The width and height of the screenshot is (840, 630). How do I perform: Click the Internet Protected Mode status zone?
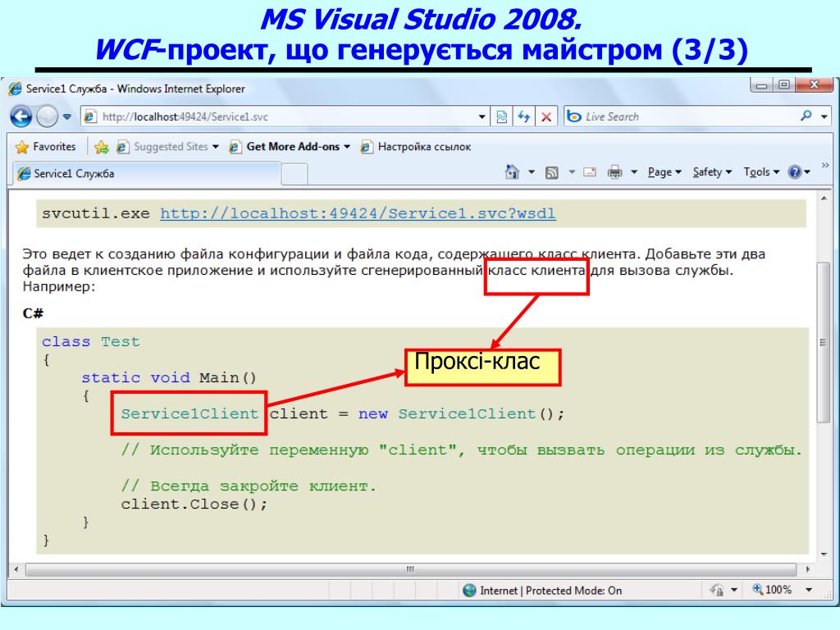coord(543,591)
